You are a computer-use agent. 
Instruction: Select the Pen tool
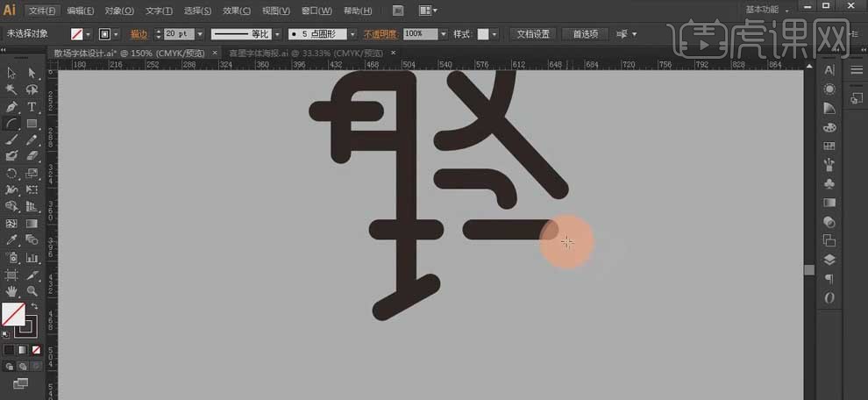click(11, 106)
